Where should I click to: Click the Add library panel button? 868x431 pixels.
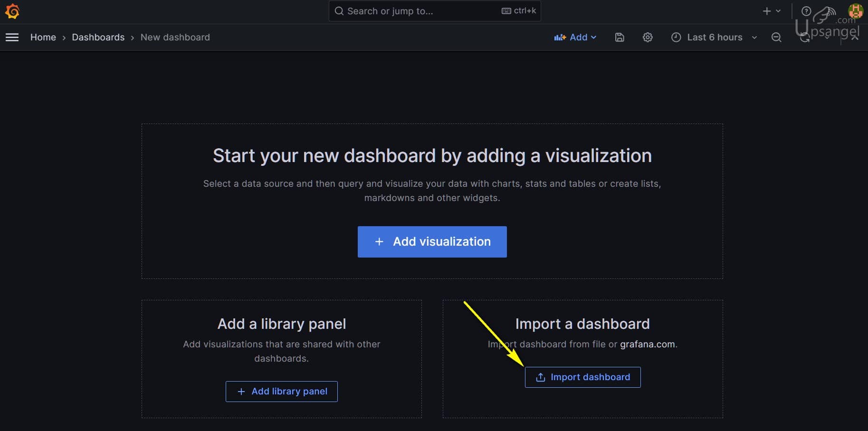(x=281, y=392)
